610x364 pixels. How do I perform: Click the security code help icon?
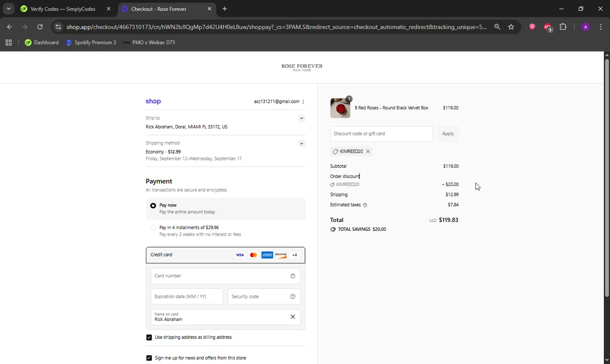click(292, 297)
